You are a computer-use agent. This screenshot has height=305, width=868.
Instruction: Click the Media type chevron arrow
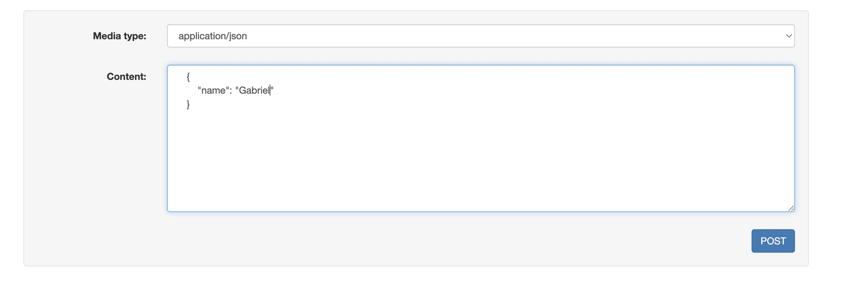(x=789, y=36)
